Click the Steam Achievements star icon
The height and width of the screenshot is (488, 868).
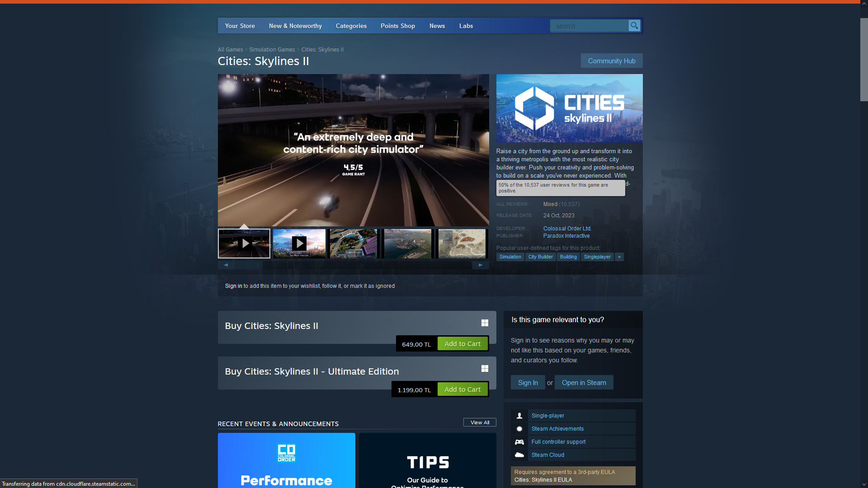tap(519, 429)
